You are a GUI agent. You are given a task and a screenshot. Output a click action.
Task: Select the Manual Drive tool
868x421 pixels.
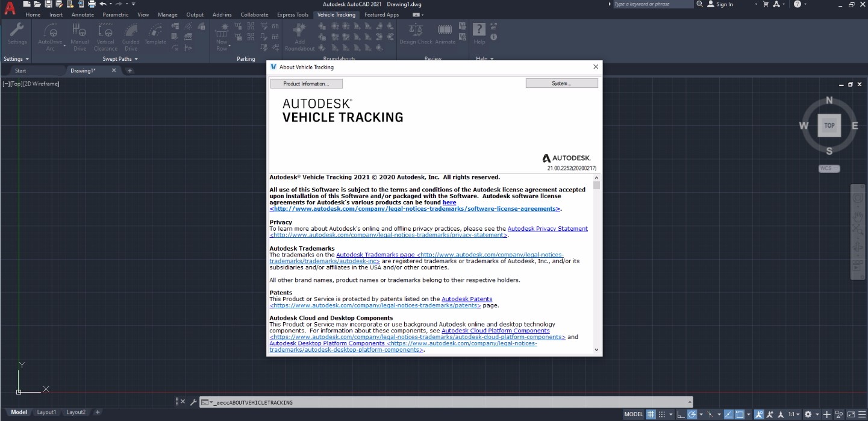80,35
